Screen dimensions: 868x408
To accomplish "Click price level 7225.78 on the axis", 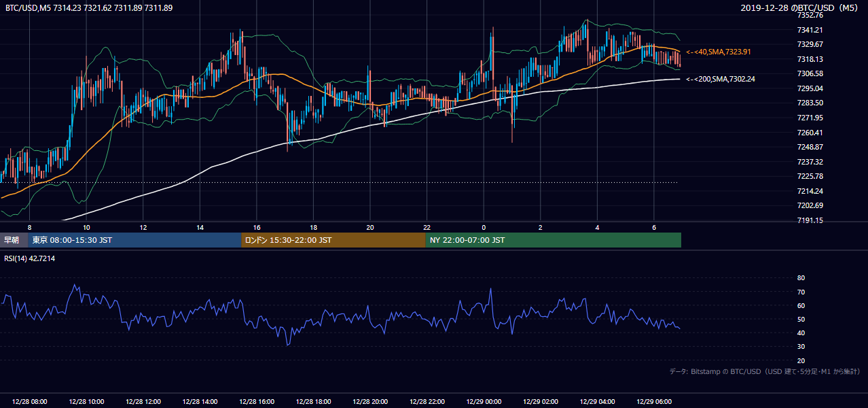I will [x=810, y=176].
